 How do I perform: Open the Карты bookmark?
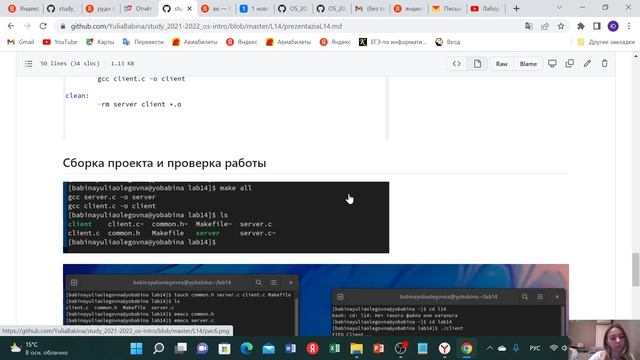click(x=100, y=42)
